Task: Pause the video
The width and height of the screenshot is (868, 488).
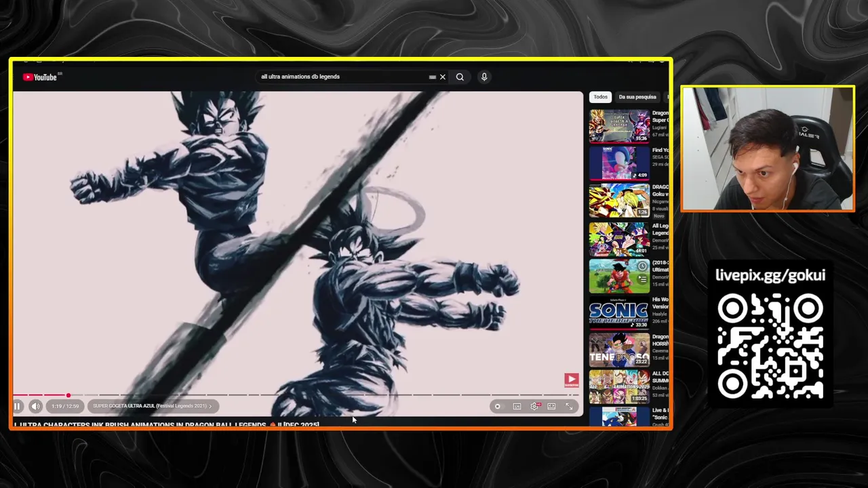Action: tap(17, 407)
